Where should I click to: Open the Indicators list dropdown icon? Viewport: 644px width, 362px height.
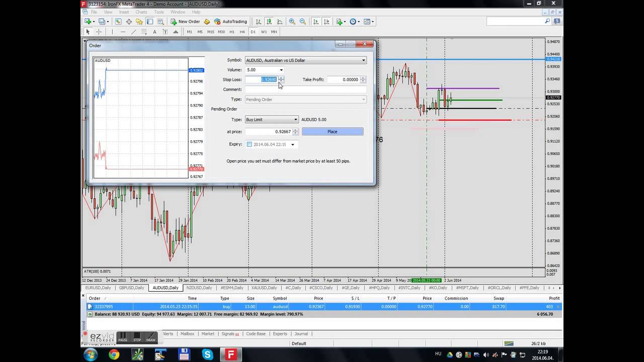point(341,22)
